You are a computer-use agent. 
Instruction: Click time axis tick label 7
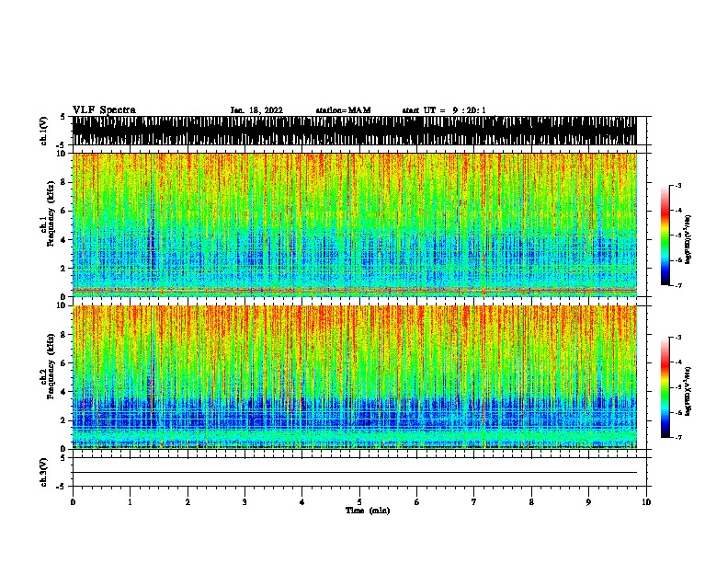point(474,502)
